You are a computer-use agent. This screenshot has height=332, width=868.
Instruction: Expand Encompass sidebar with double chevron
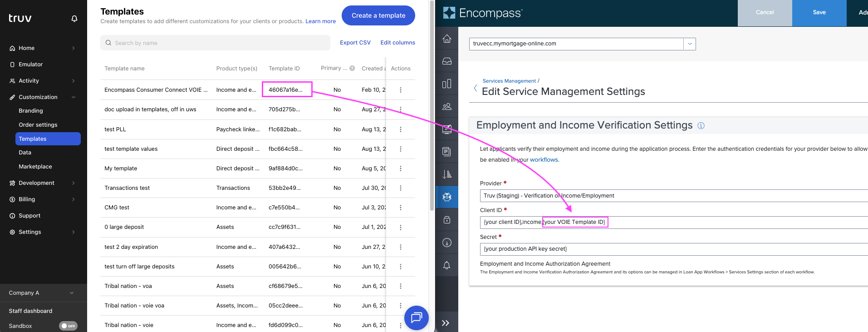click(446, 323)
